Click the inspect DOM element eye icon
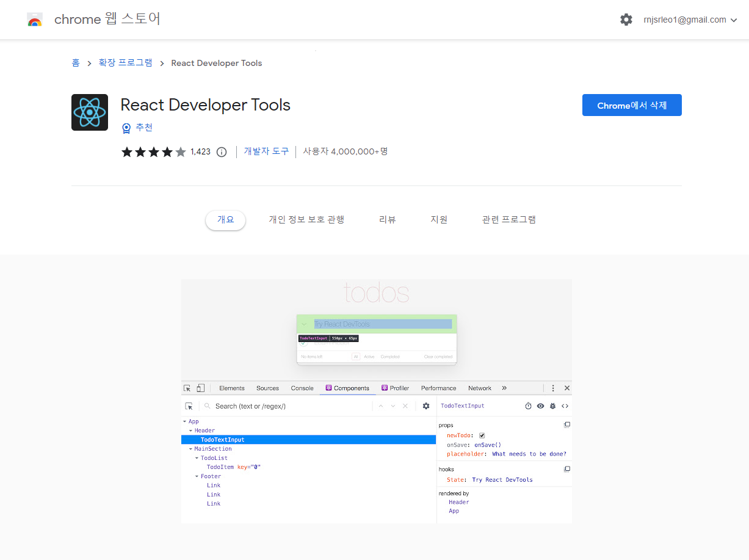 [540, 406]
